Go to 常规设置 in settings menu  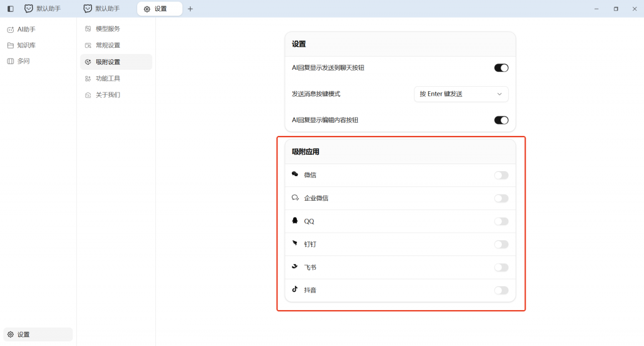(x=108, y=45)
